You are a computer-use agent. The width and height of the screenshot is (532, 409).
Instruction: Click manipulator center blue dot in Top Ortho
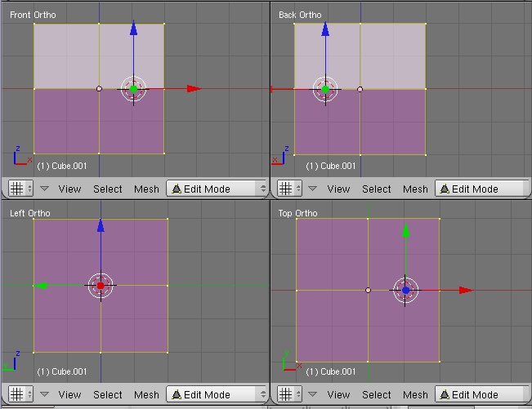point(406,291)
